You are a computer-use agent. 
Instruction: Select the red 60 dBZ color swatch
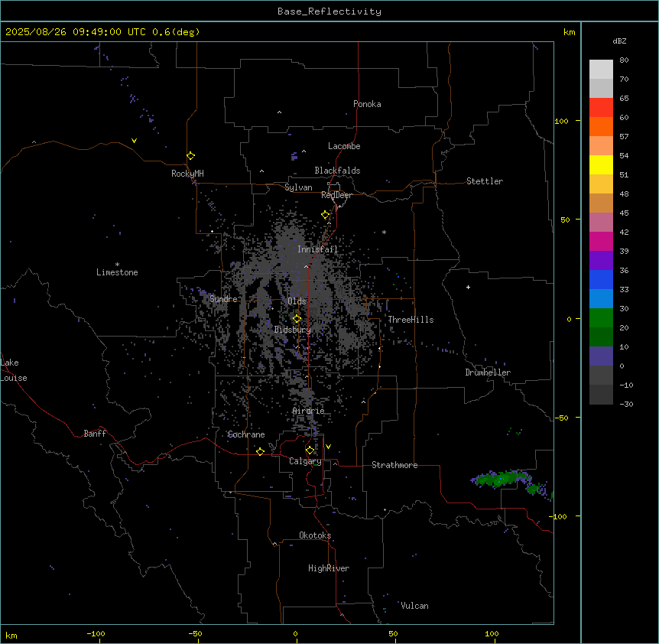pyautogui.click(x=601, y=108)
